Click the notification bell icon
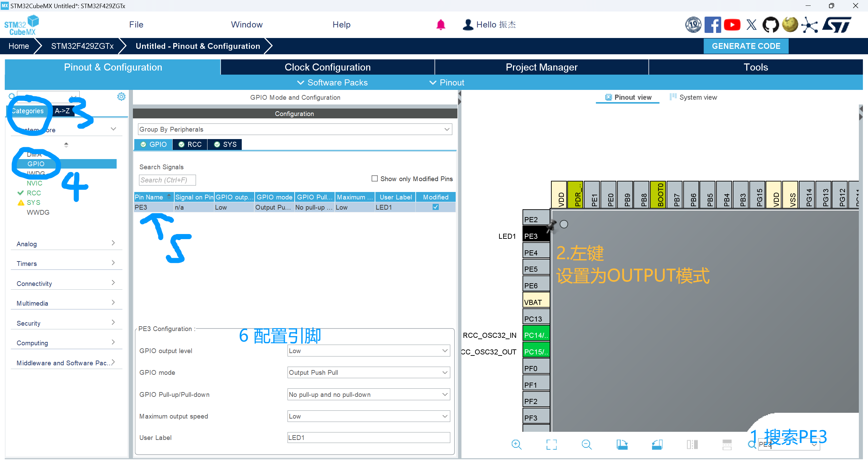The width and height of the screenshot is (868, 464). (440, 24)
